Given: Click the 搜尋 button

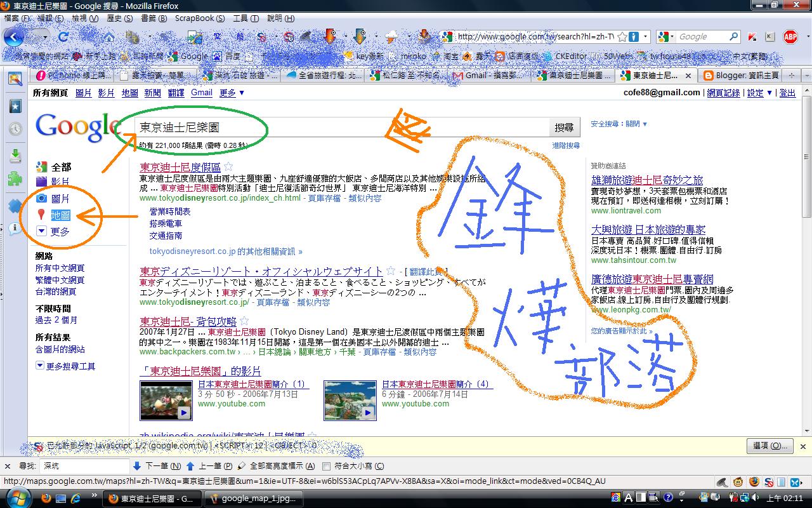Looking at the screenshot, I should point(564,128).
